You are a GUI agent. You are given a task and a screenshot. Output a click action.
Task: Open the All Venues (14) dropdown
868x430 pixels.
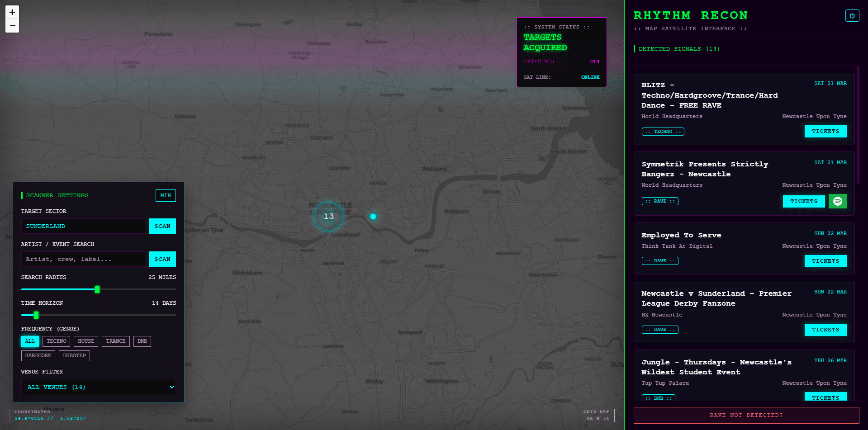[x=99, y=387]
